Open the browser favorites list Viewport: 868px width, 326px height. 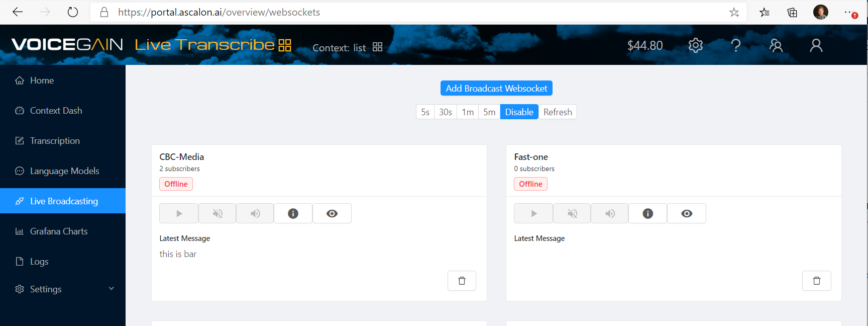click(765, 12)
